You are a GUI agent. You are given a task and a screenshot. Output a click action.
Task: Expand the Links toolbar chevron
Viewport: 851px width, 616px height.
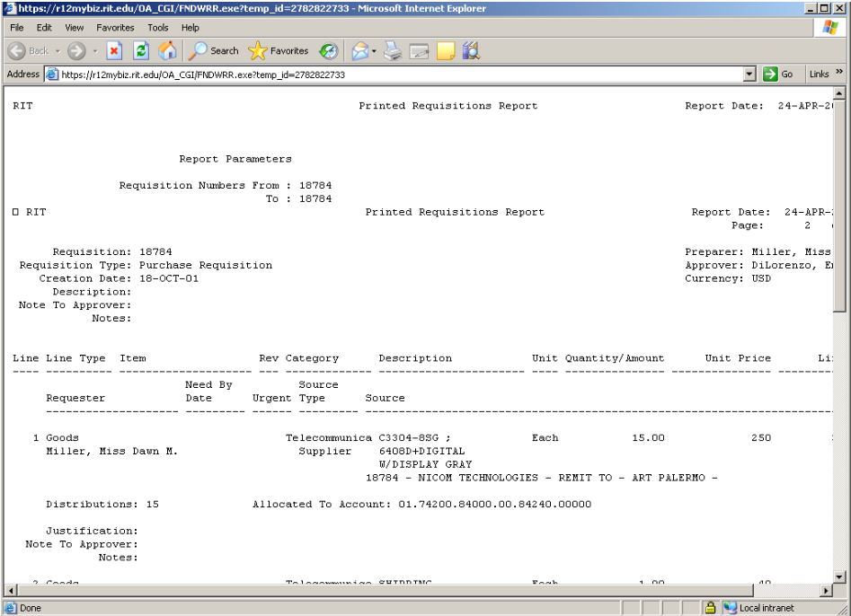coord(840,75)
